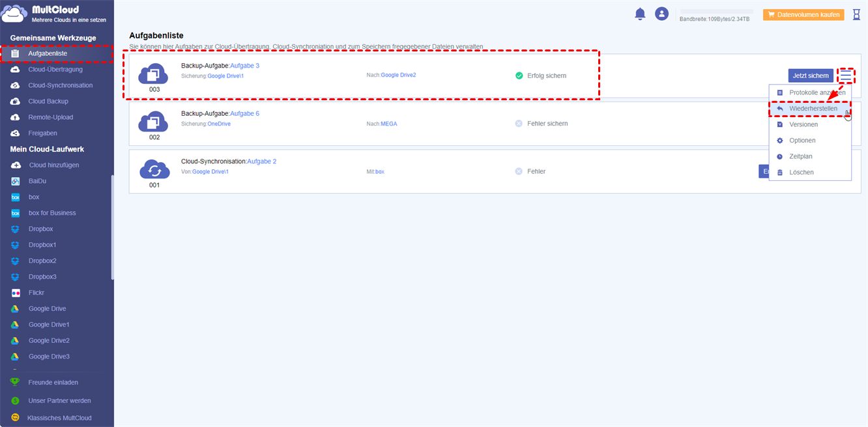868x427 pixels.
Task: Click the Flickr drive icon
Action: (15, 293)
